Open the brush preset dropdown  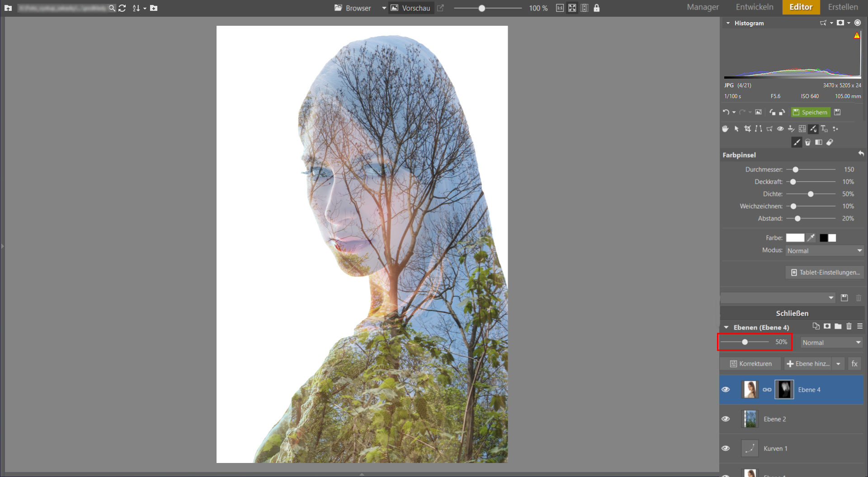click(x=778, y=298)
